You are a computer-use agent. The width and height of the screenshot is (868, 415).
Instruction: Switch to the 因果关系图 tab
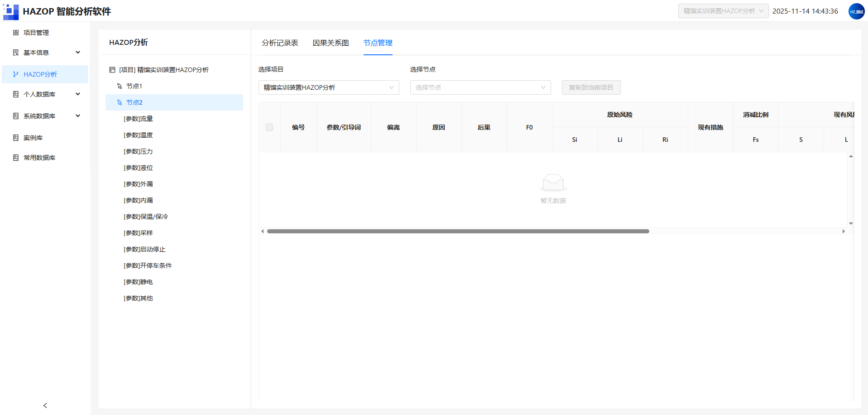[331, 43]
